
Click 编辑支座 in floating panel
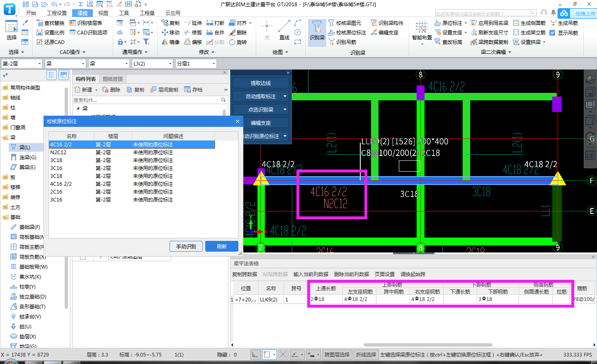coord(261,123)
